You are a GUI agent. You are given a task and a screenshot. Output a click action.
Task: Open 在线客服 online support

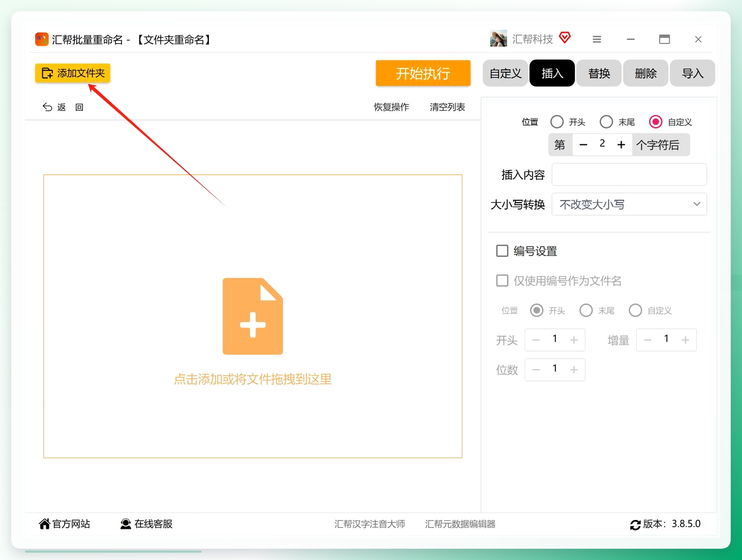click(146, 524)
